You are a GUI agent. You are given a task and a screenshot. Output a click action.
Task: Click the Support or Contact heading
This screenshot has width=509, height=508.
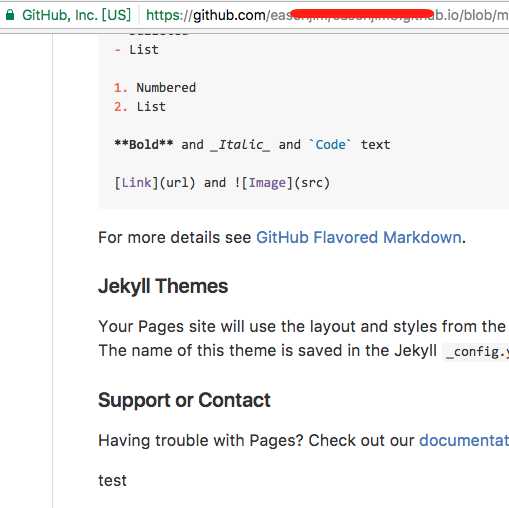coord(184,400)
